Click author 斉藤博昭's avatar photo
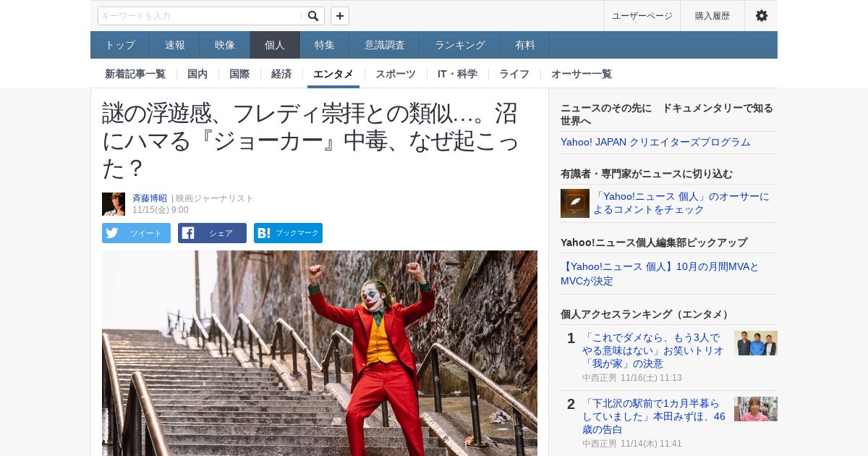Viewport: 868px width, 456px height. click(x=114, y=204)
